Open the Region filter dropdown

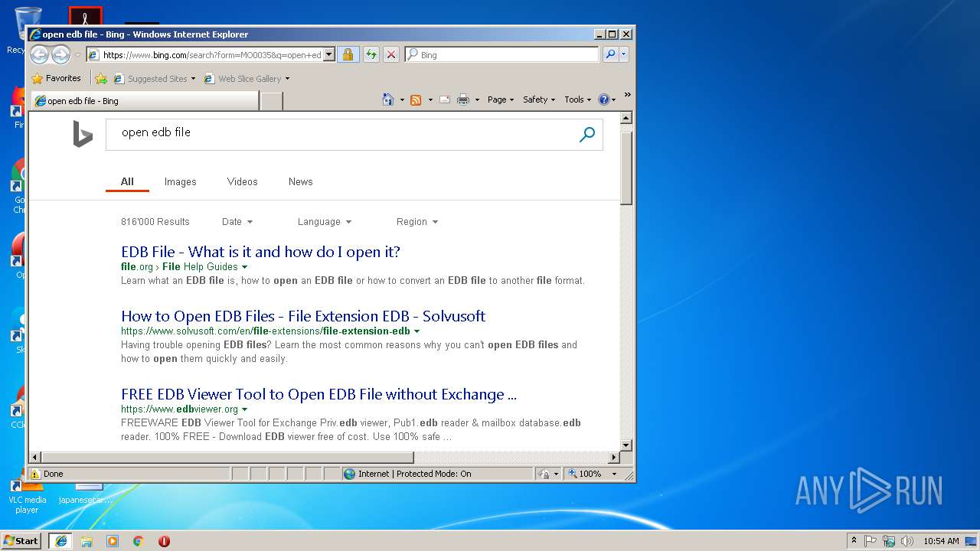click(x=417, y=222)
